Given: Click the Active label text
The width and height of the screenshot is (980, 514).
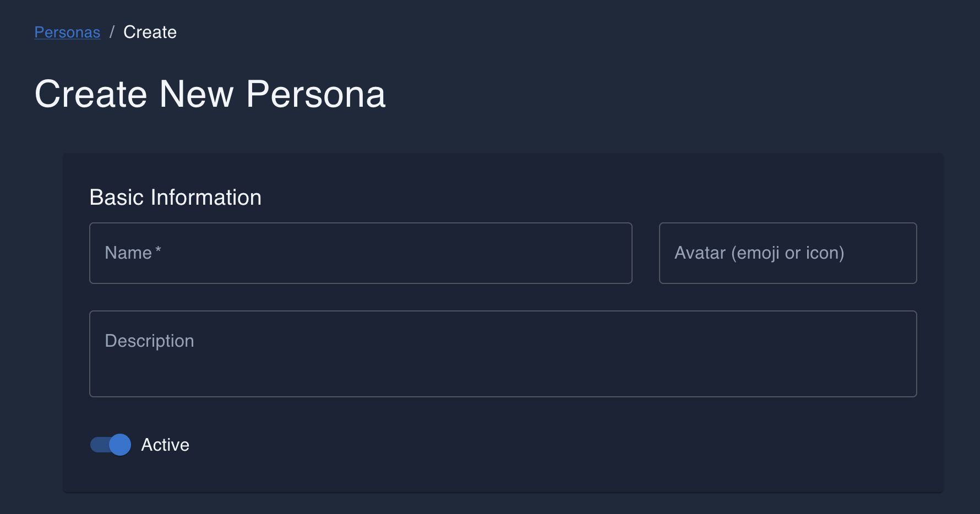Looking at the screenshot, I should (x=165, y=445).
